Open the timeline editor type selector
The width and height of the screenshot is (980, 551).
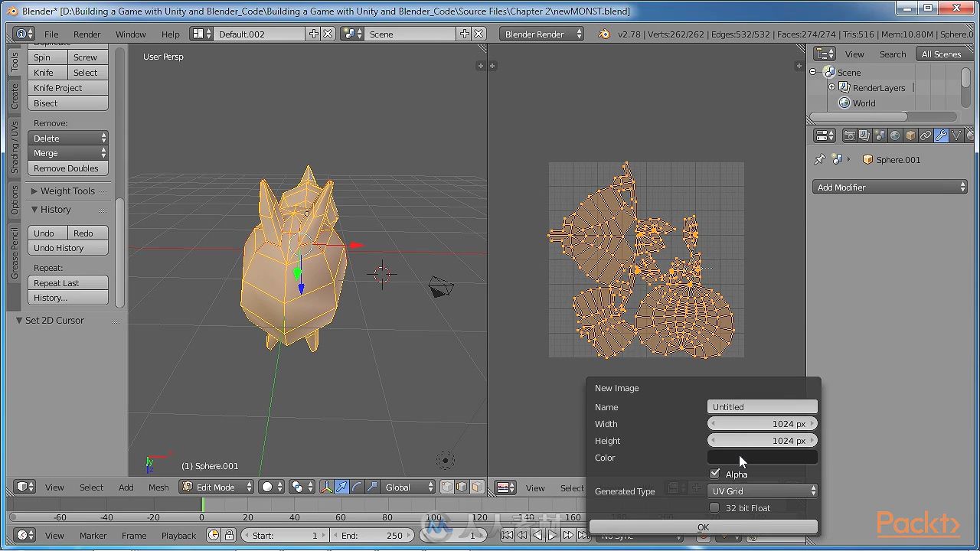tap(25, 535)
